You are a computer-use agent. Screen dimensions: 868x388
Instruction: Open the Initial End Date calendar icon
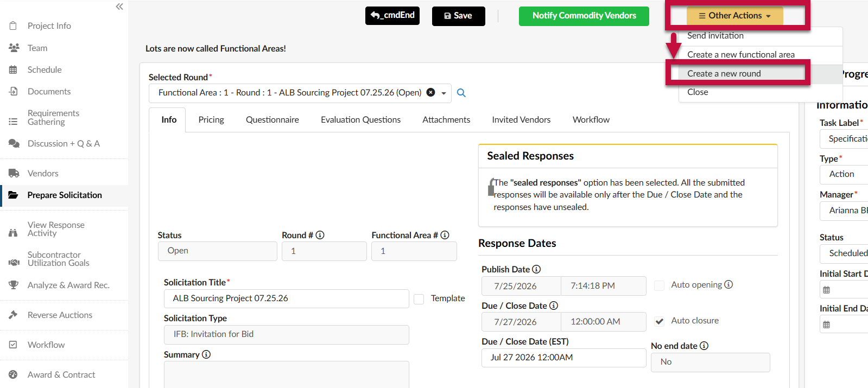[x=826, y=325]
